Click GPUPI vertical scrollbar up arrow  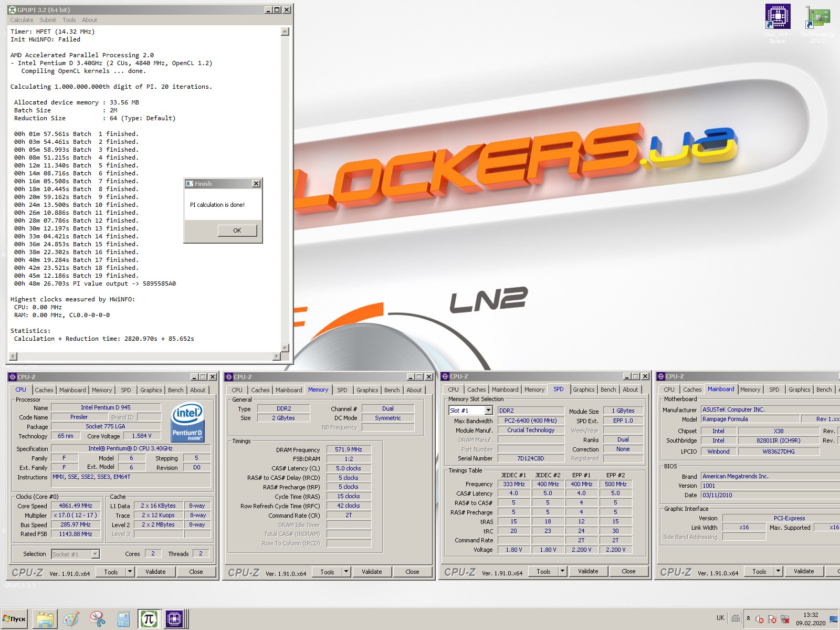(x=285, y=31)
